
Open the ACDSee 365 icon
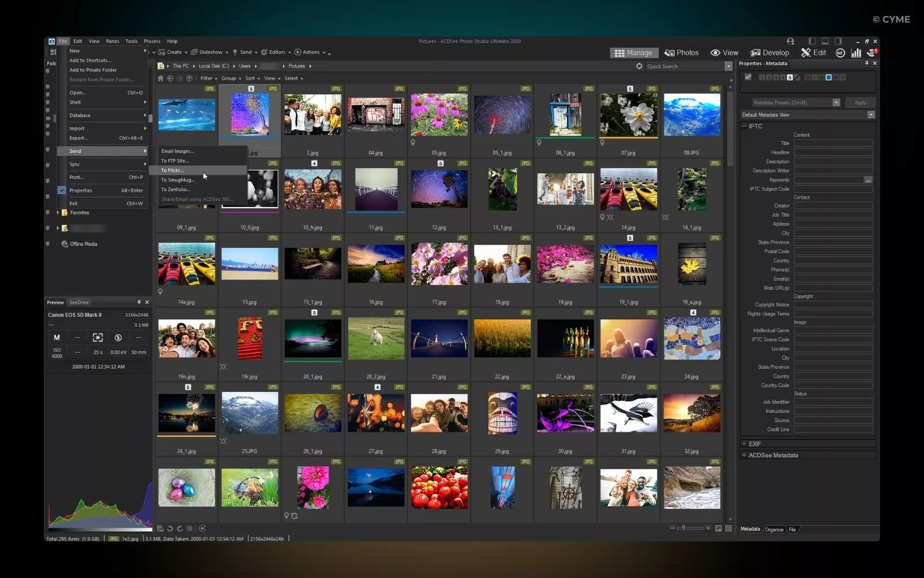pyautogui.click(x=839, y=53)
